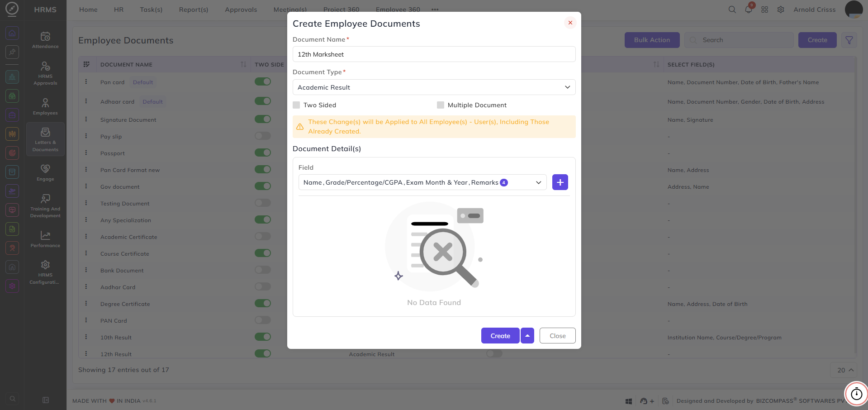
Task: Open row menu for Pan card
Action: pos(86,82)
